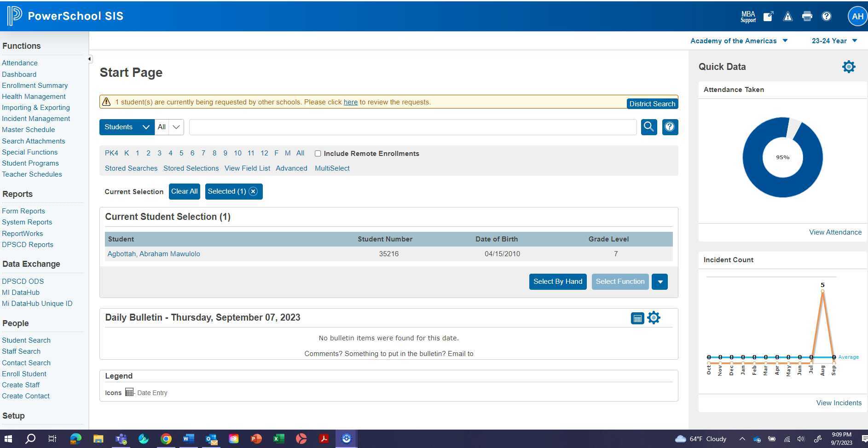The height and width of the screenshot is (448, 868).
Task: Collapse the left navigation sidebar arrow
Action: [x=90, y=59]
